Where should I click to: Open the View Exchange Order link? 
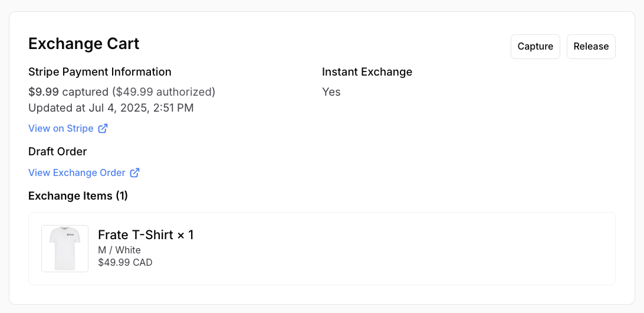(77, 172)
